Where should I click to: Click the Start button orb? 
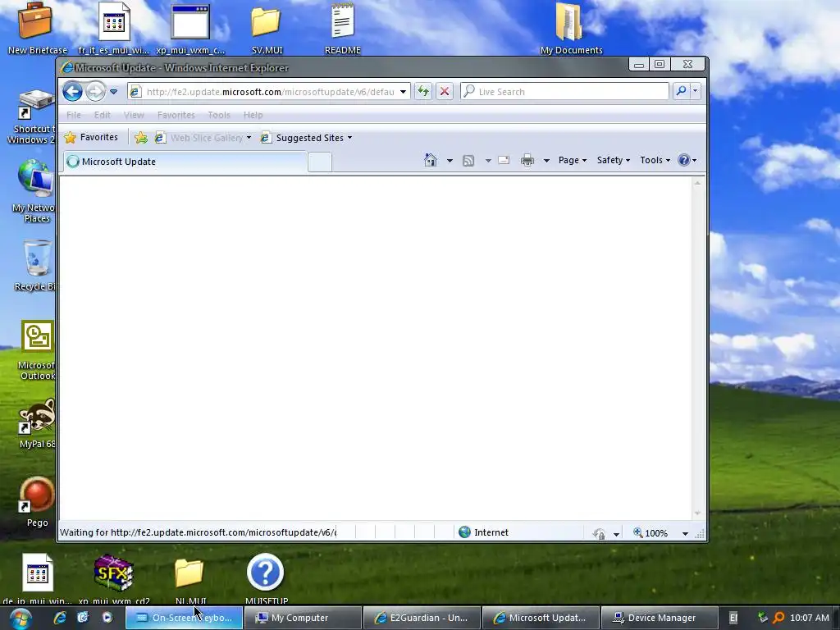21,619
